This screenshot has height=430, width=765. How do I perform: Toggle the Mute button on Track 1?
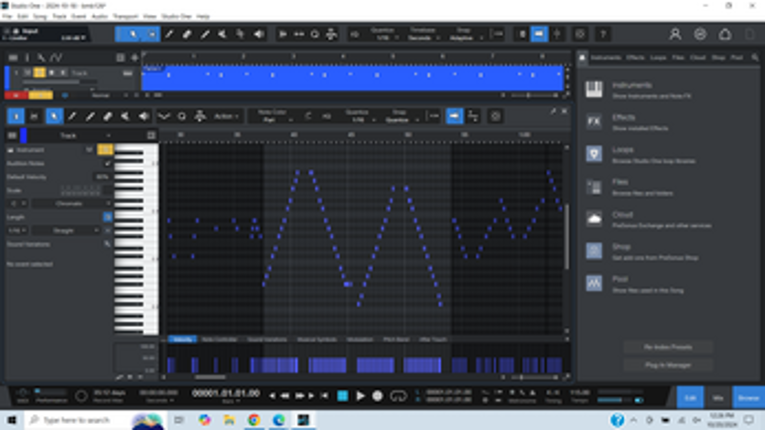tap(27, 73)
